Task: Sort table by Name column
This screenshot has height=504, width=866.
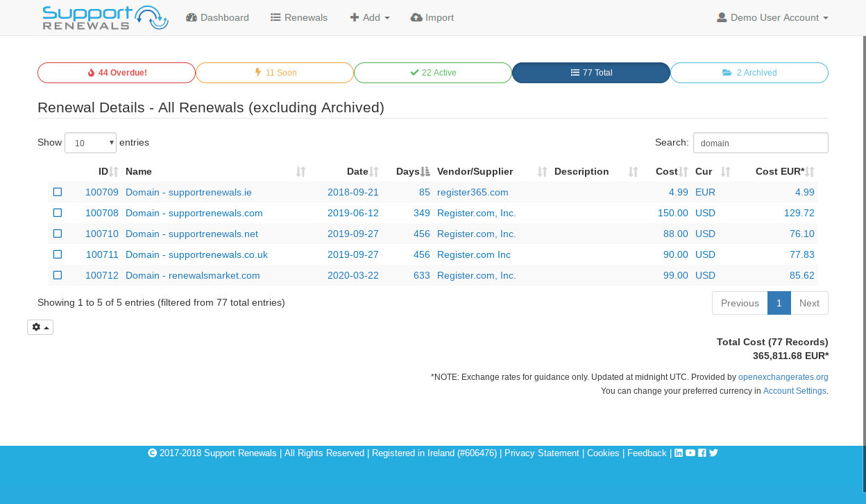Action: pos(215,171)
